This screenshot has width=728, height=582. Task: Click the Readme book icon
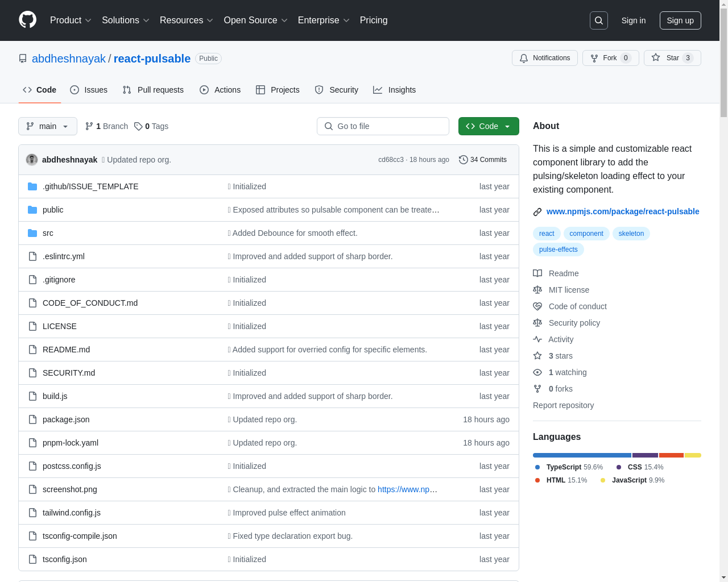coord(537,273)
